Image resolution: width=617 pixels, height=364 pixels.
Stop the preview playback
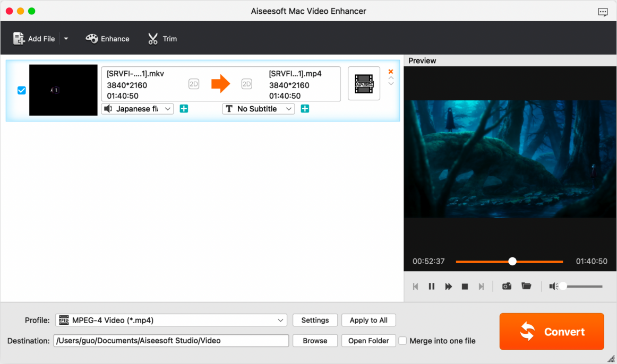[465, 287]
